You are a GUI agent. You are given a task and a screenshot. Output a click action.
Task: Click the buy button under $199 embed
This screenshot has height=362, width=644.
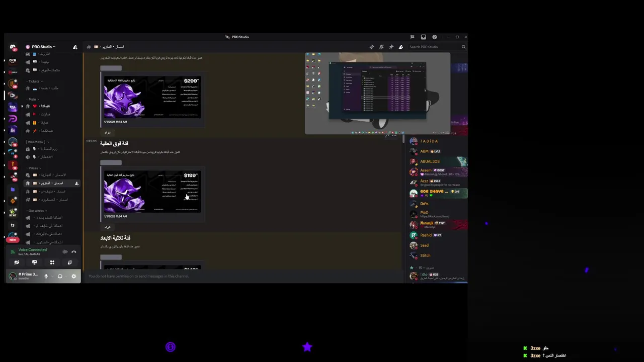click(x=107, y=227)
